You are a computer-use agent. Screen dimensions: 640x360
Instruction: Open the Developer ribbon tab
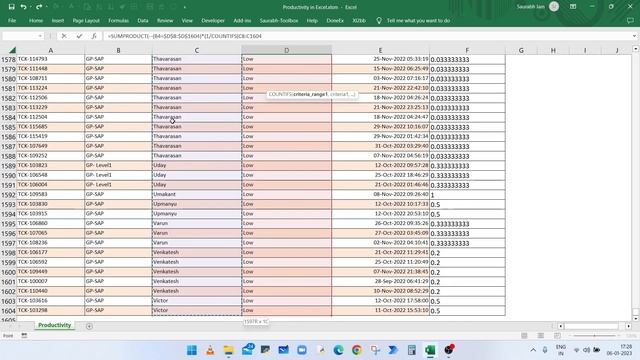(x=213, y=20)
